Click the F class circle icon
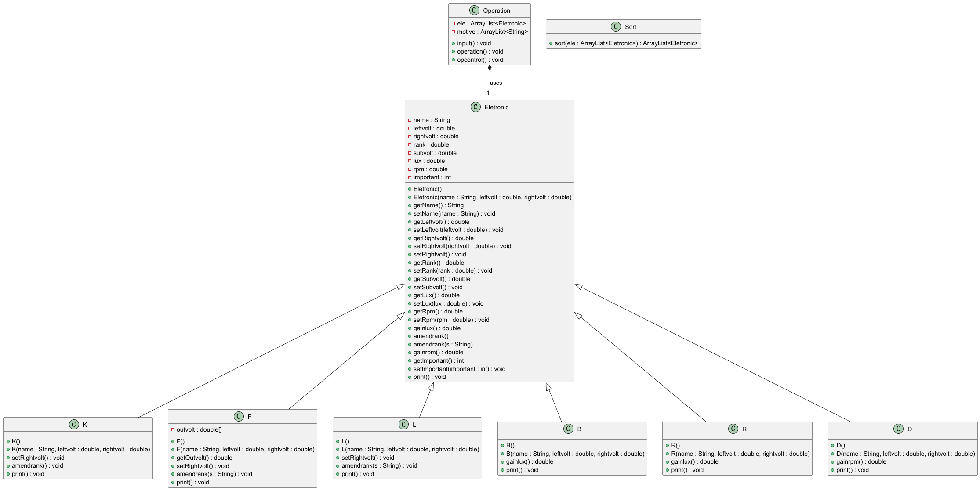 239,417
